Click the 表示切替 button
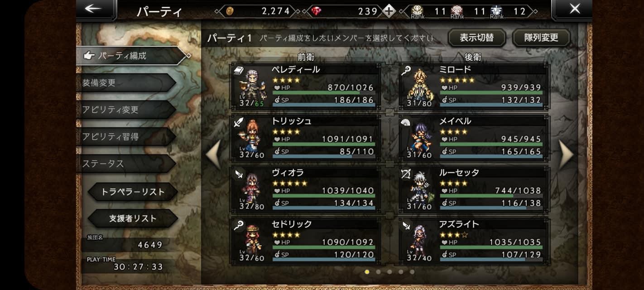The image size is (644, 290). [477, 38]
